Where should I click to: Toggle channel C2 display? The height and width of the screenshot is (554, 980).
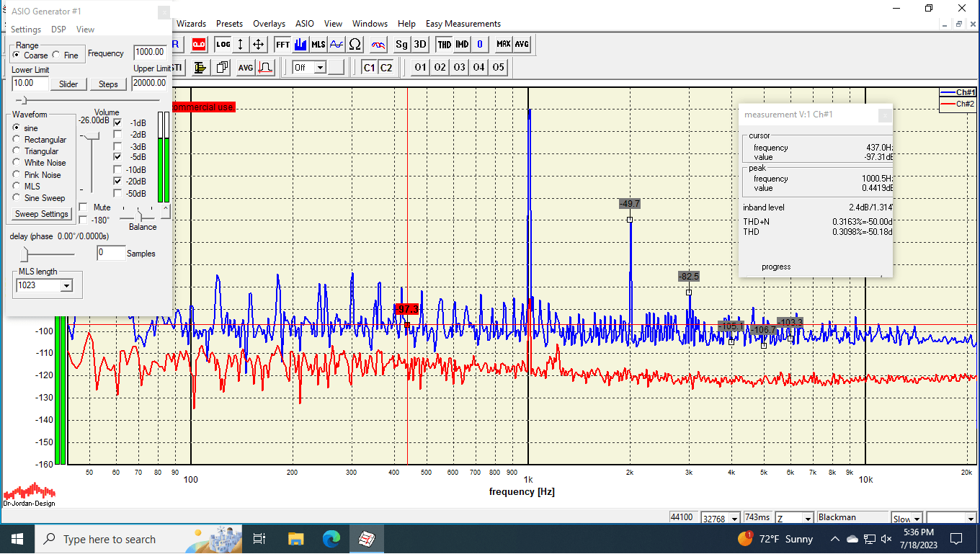[386, 67]
